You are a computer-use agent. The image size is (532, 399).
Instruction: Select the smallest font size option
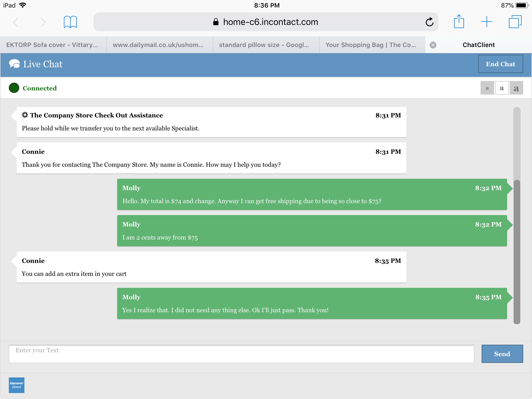point(487,88)
